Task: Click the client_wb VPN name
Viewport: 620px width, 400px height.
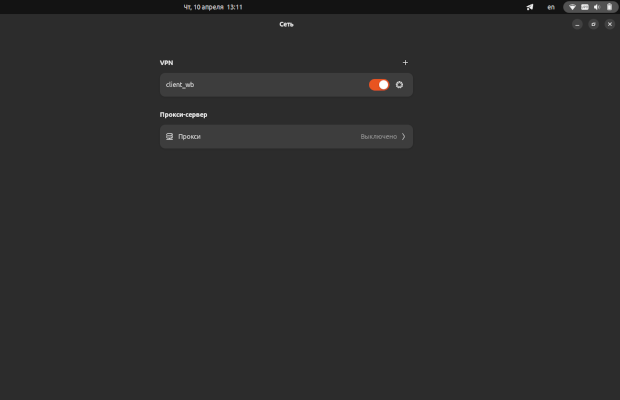Action: [x=180, y=85]
